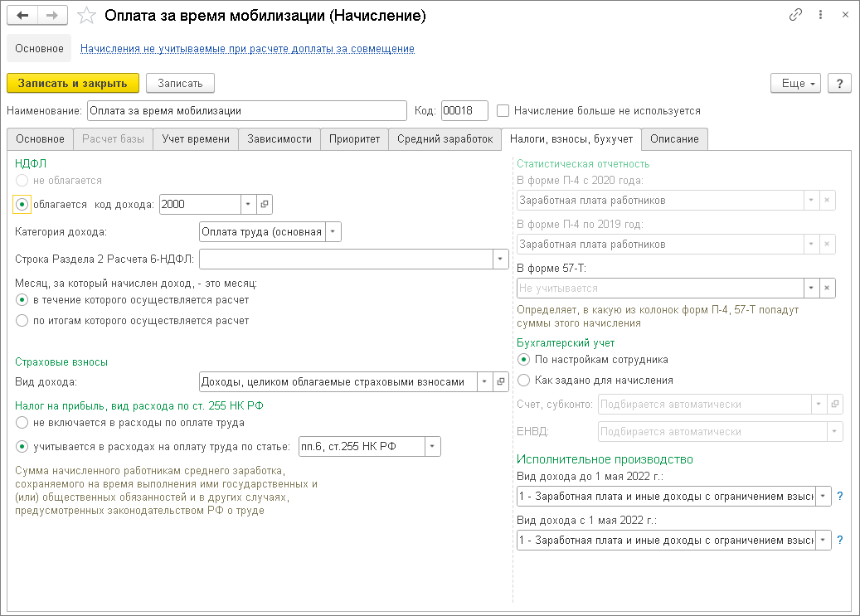
Task: Click Записать и закрыть button
Action: pyautogui.click(x=73, y=84)
